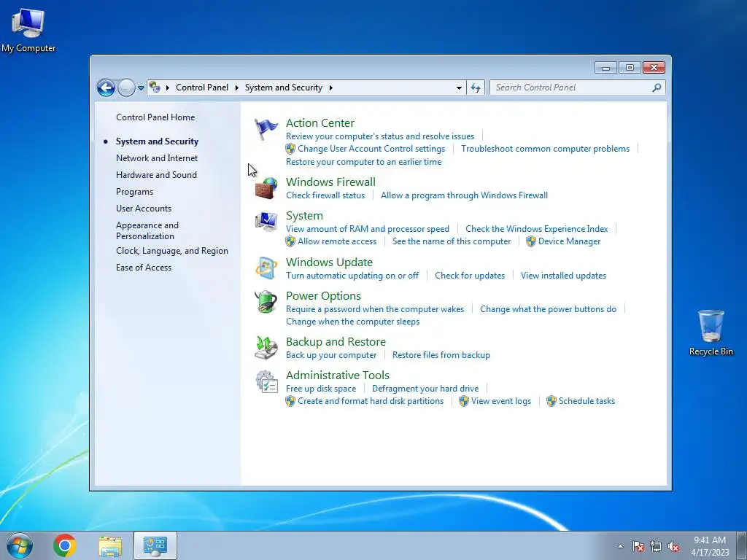Click the Action Center flag tray icon
The image size is (747, 560).
coord(638,546)
